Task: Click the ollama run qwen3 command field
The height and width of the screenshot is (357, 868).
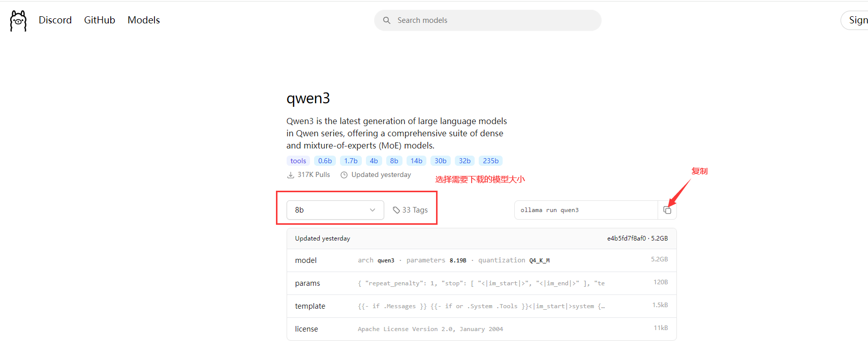Action: click(x=586, y=210)
